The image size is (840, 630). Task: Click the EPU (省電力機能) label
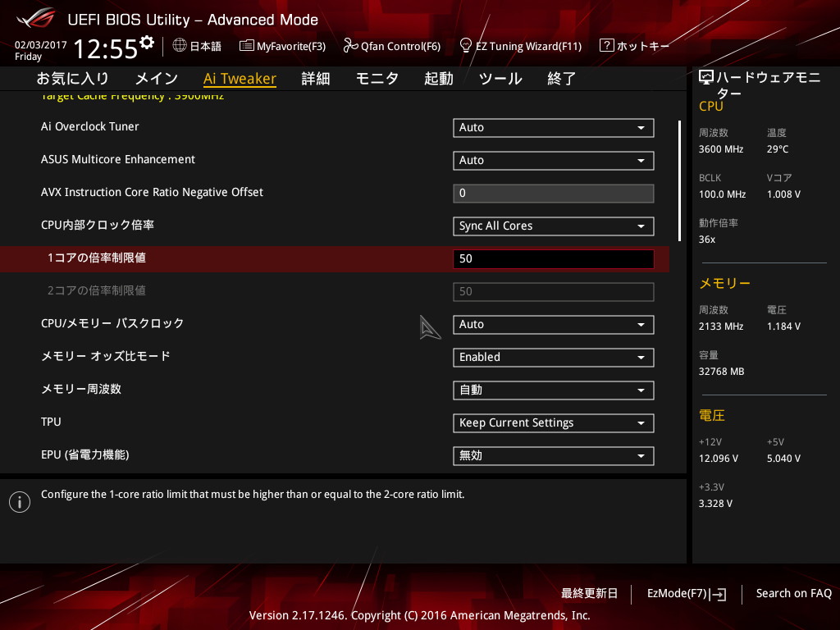coord(85,454)
